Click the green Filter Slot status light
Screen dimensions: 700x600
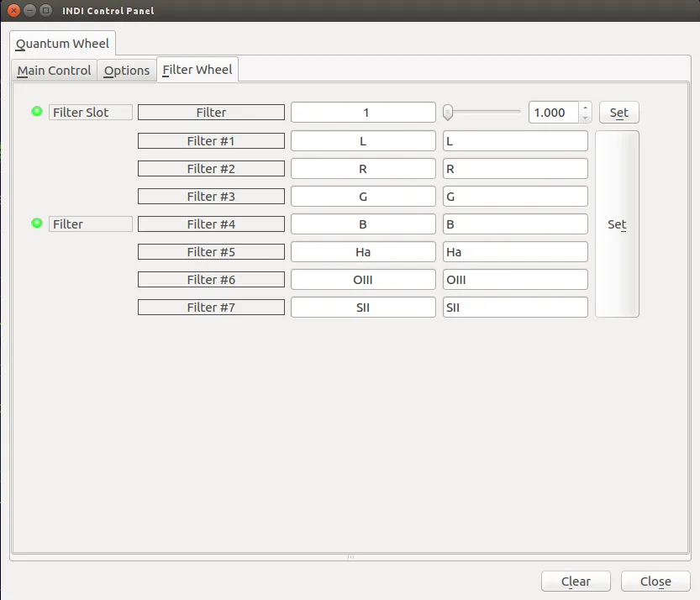[x=37, y=112]
